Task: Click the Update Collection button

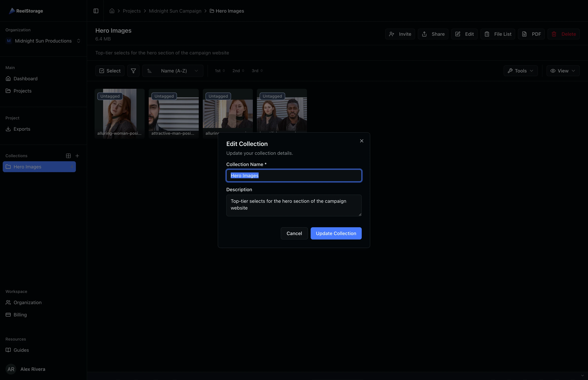Action: click(336, 233)
